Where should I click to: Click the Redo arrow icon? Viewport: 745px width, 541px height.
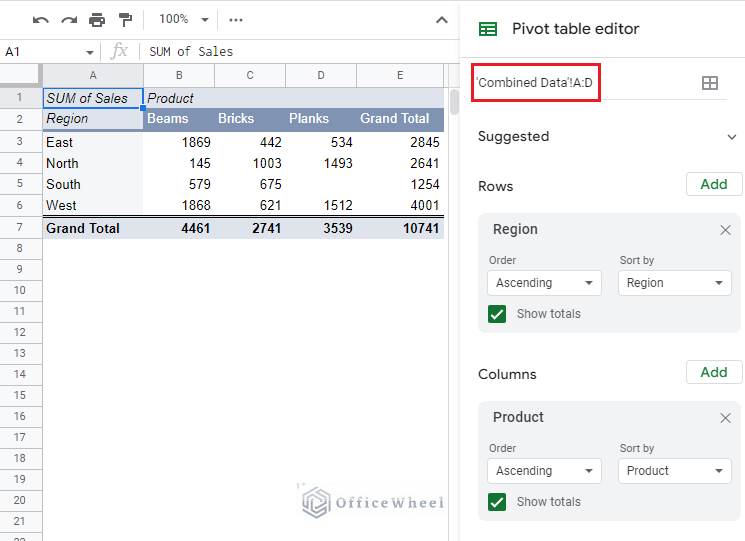[x=69, y=20]
